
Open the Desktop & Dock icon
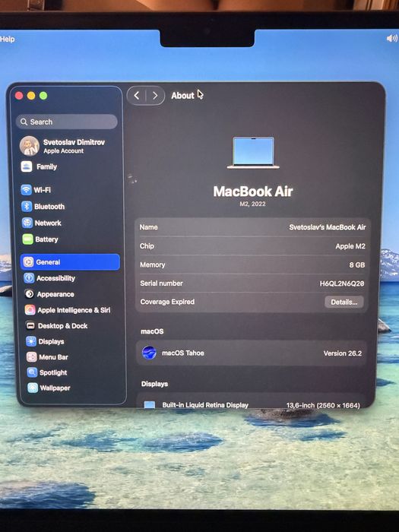click(x=30, y=326)
